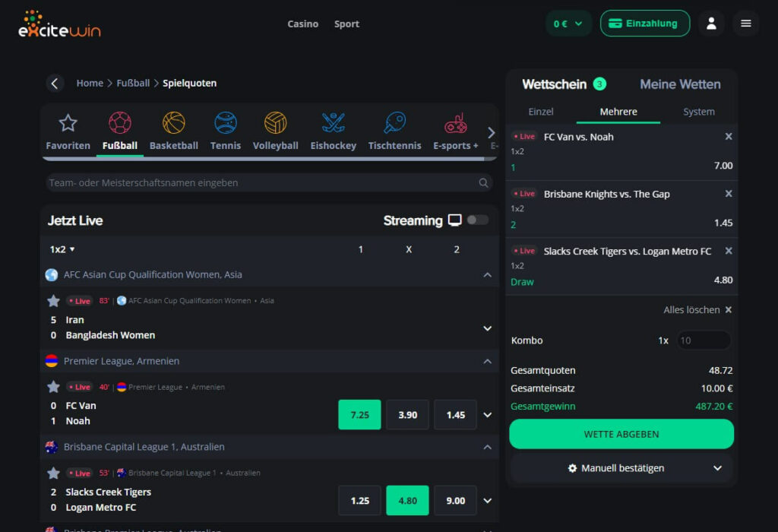
Task: Select the Fußball sport icon
Action: (x=119, y=131)
